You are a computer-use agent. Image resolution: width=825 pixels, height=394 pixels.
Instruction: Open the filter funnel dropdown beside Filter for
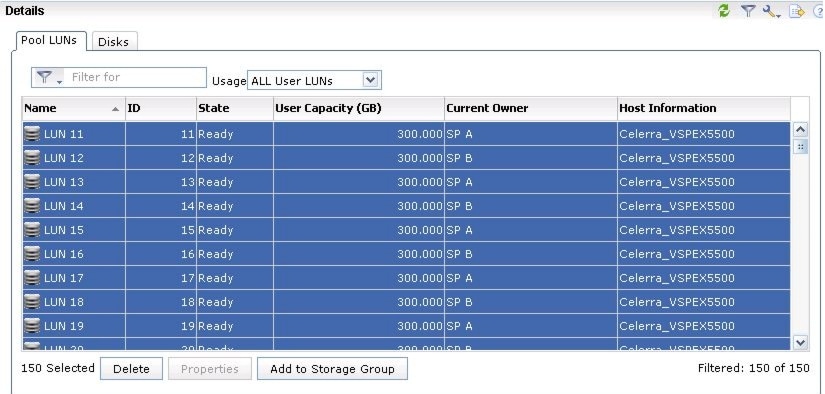(49, 77)
